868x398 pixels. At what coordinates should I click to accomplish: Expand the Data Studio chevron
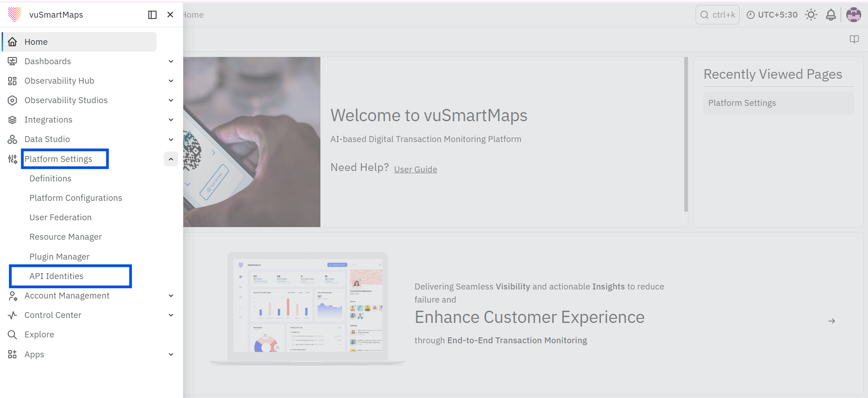[x=171, y=139]
